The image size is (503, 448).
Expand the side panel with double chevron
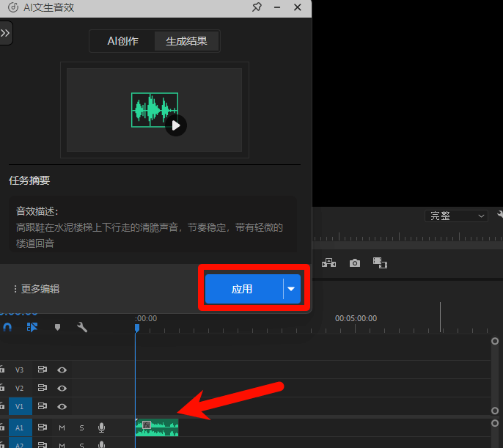click(5, 33)
